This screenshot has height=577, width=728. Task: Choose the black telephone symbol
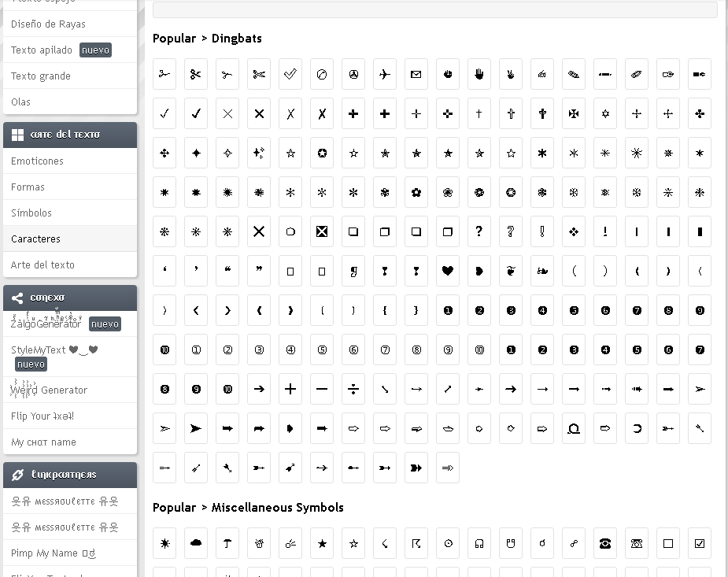(x=605, y=543)
